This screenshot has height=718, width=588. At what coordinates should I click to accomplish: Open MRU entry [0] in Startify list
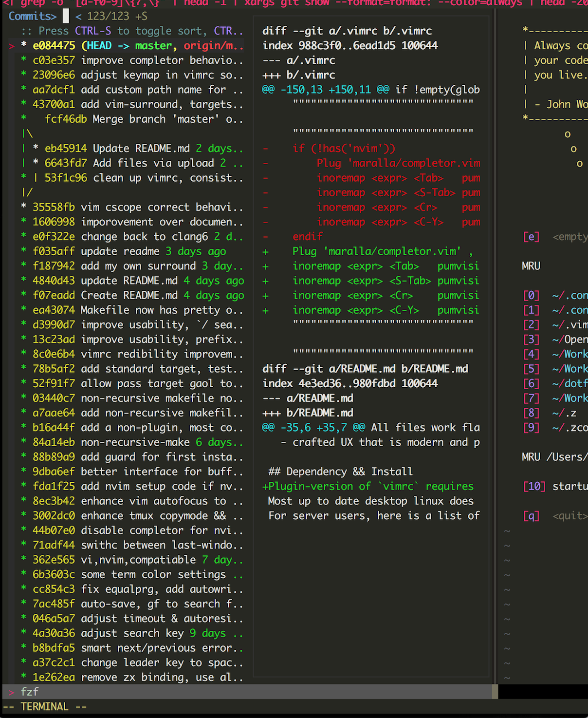tap(555, 295)
